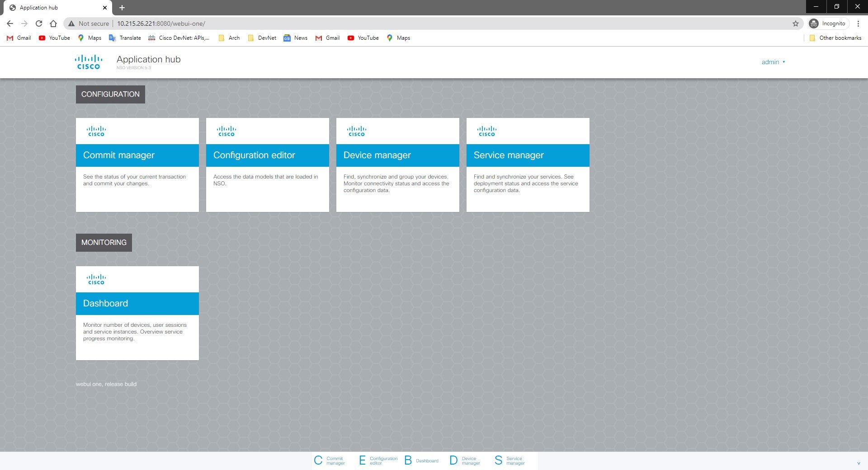Click the Cisco logo in the header

(x=89, y=62)
